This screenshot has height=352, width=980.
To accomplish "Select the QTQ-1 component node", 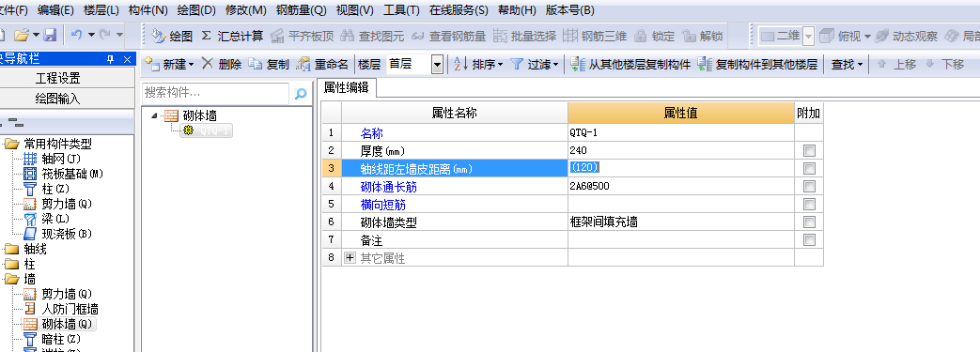I will (x=207, y=130).
